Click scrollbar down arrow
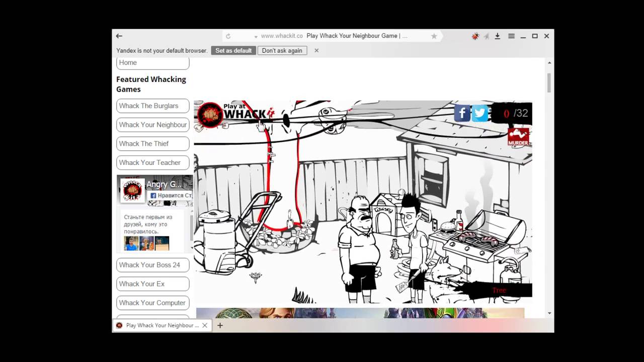The height and width of the screenshot is (362, 644). click(549, 313)
